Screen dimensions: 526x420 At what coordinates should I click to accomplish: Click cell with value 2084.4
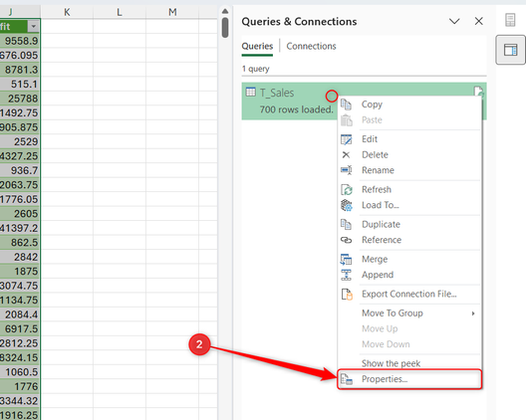pyautogui.click(x=20, y=315)
